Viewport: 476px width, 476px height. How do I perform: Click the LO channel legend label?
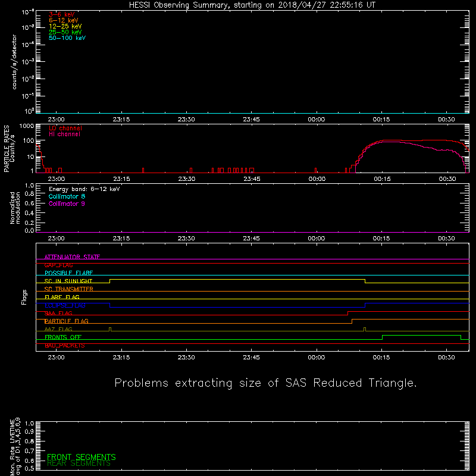click(65, 128)
